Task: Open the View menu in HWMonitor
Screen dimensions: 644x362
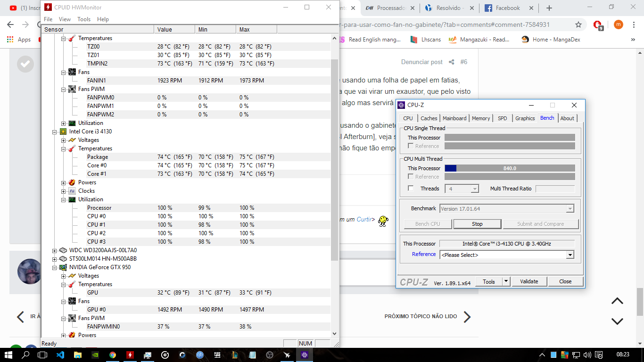Action: tap(65, 19)
